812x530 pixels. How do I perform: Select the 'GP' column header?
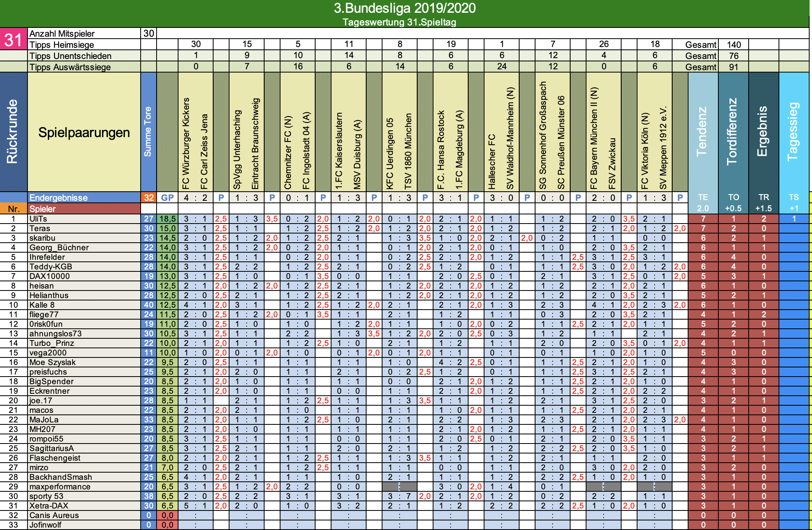coord(167,198)
